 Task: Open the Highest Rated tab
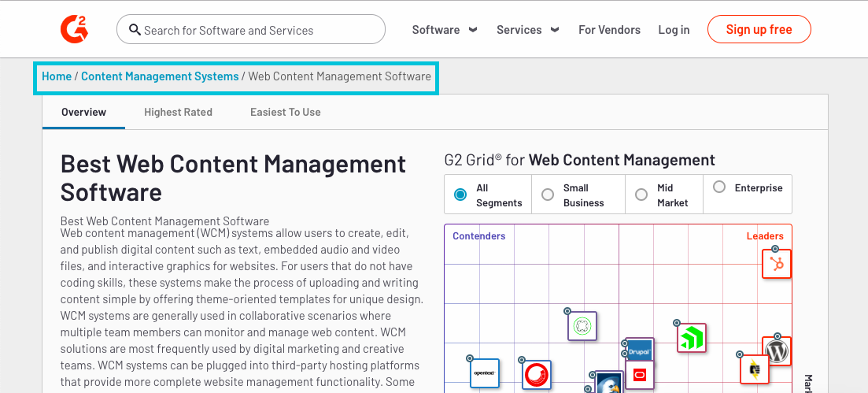[x=179, y=112]
